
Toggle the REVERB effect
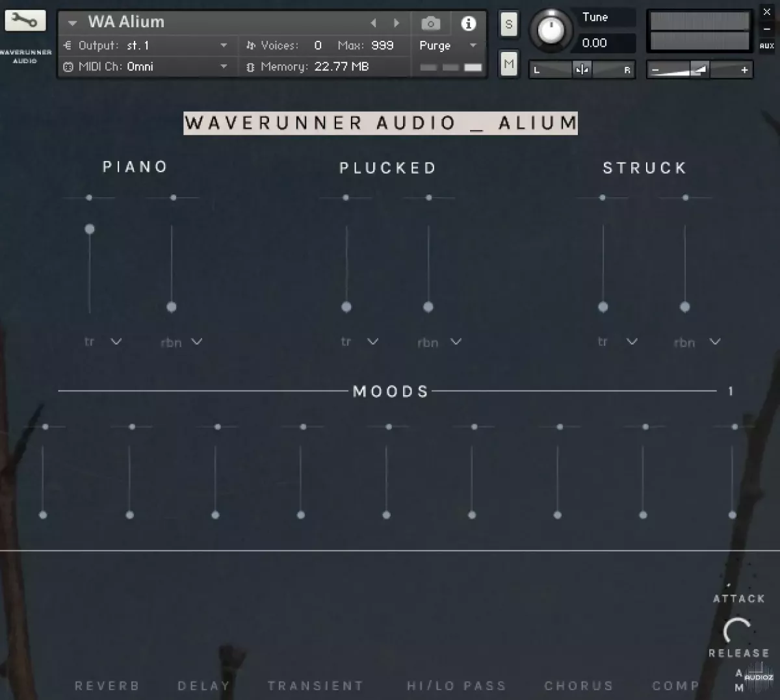click(107, 686)
